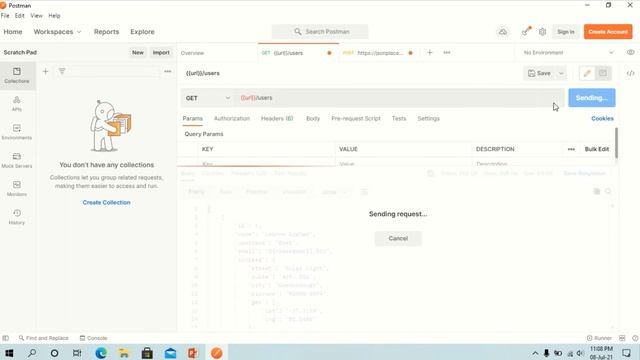Click the pencil edit icon beside Save
Image resolution: width=640 pixels, height=360 pixels.
coord(587,73)
